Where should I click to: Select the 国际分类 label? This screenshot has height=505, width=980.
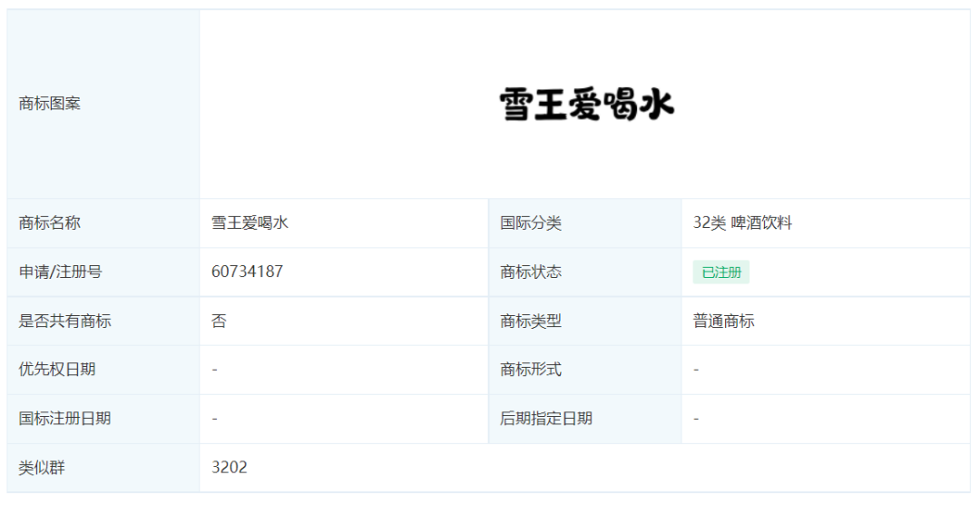click(x=531, y=223)
